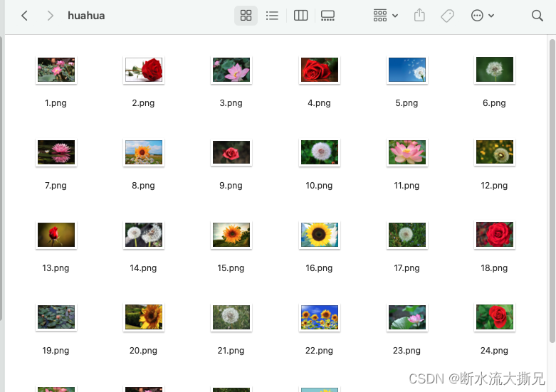Click the 1.png file name
Viewport: 556px width, 392px height.
(56, 103)
